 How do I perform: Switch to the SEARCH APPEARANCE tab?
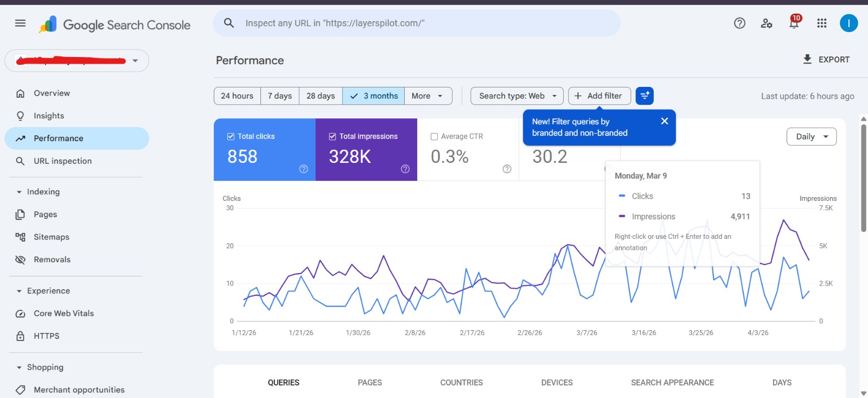673,383
